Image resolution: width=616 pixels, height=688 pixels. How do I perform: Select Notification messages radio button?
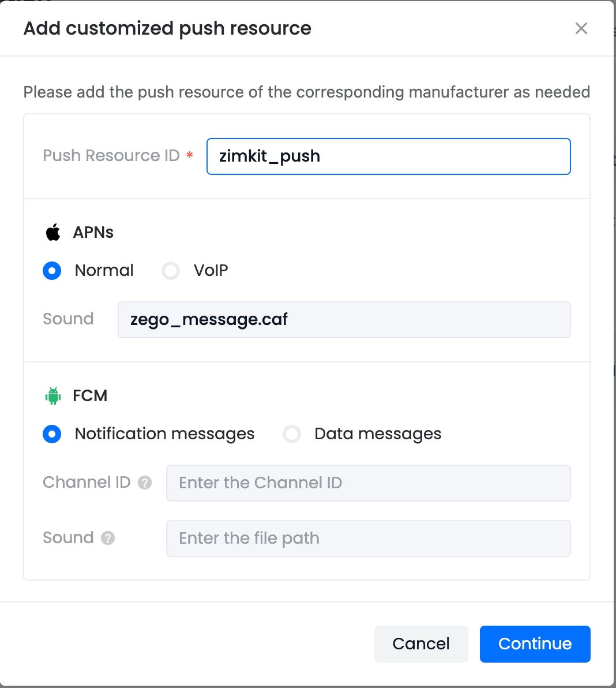point(52,434)
